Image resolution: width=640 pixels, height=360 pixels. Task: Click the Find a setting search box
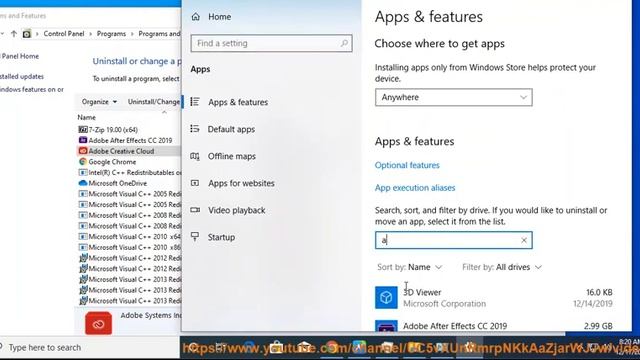point(271,43)
